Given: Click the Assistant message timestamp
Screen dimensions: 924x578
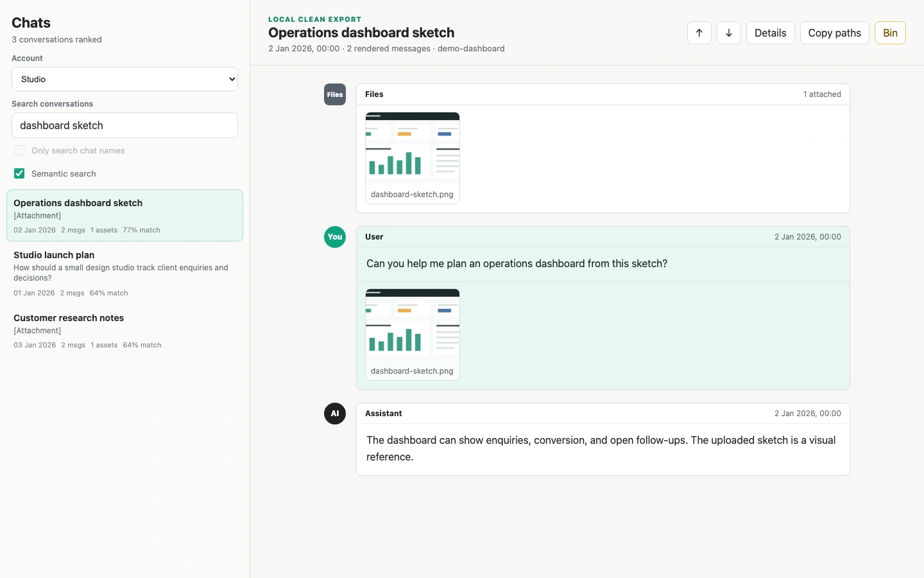Looking at the screenshot, I should [x=808, y=414].
